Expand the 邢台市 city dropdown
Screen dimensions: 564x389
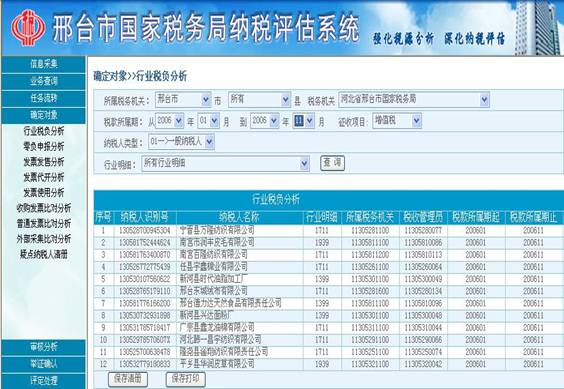(x=183, y=99)
